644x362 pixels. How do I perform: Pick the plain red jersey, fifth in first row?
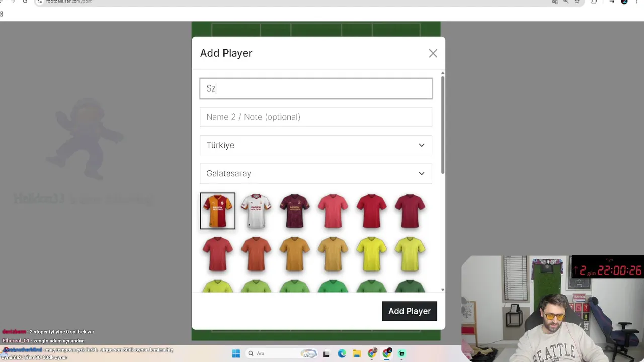[371, 211]
